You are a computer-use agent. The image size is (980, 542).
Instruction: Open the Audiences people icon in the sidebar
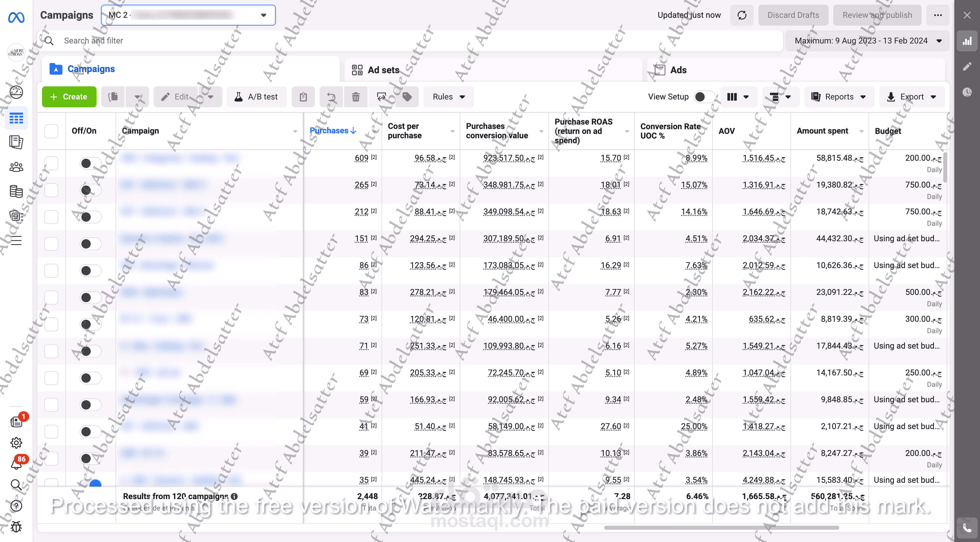click(x=16, y=167)
